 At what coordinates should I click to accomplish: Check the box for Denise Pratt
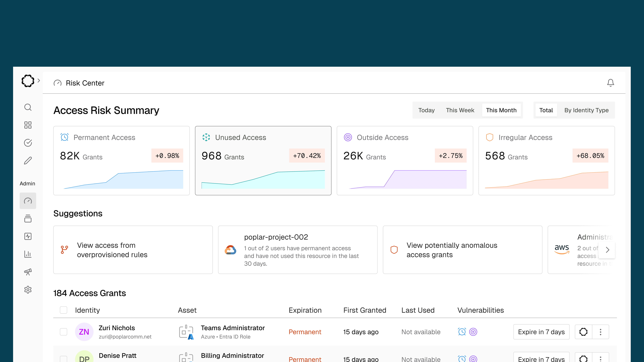point(63,359)
